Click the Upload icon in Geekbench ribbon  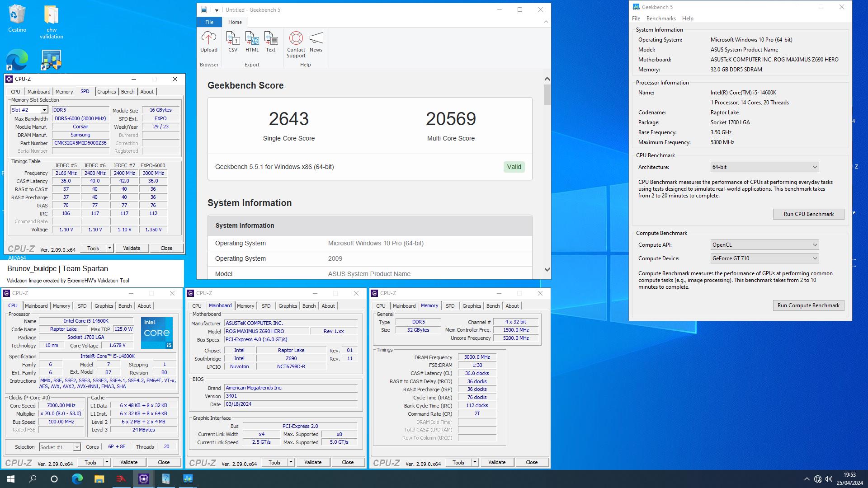(208, 42)
